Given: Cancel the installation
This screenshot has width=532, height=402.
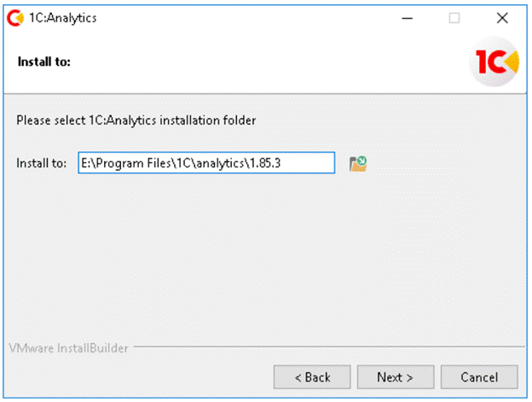Looking at the screenshot, I should (478, 376).
